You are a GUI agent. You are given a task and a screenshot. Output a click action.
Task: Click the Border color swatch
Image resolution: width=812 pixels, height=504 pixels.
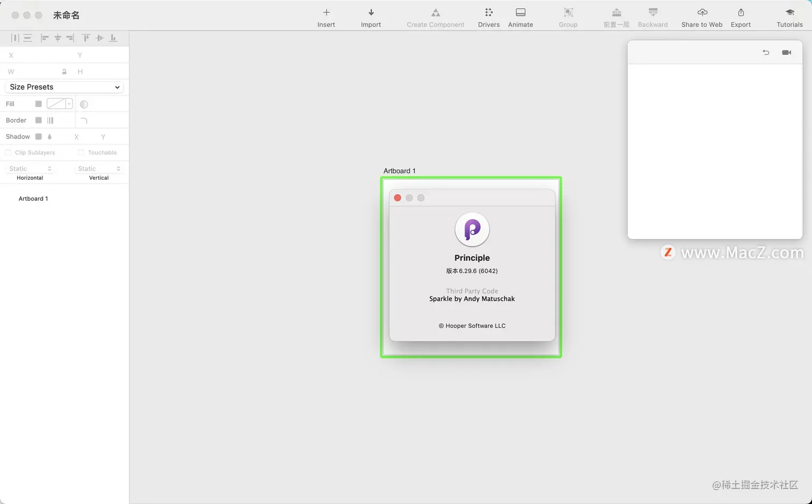click(38, 120)
